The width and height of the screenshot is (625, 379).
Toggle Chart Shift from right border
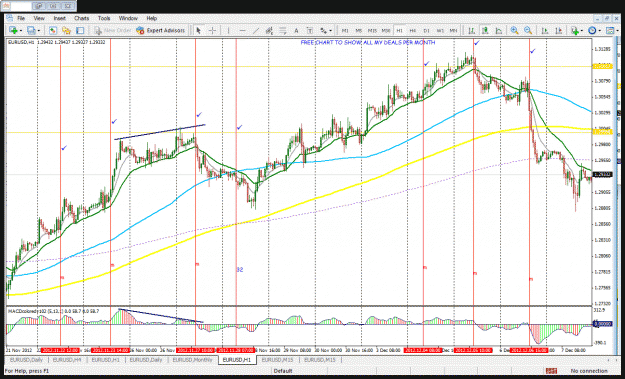click(x=559, y=30)
